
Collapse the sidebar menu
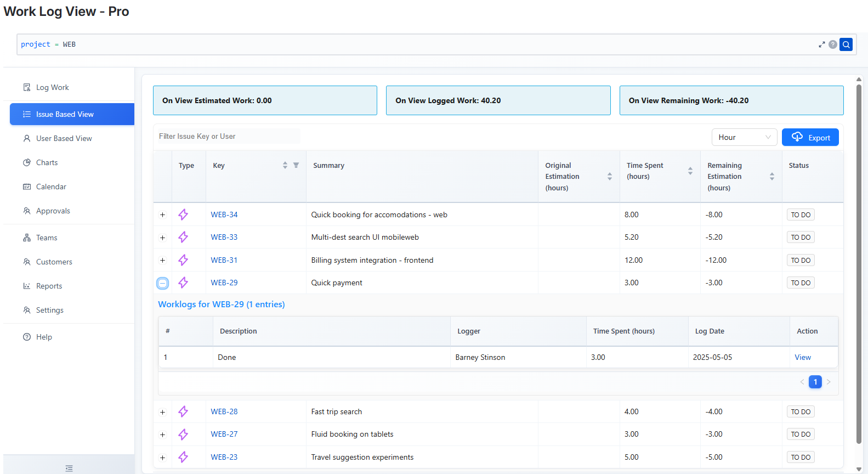point(69,468)
